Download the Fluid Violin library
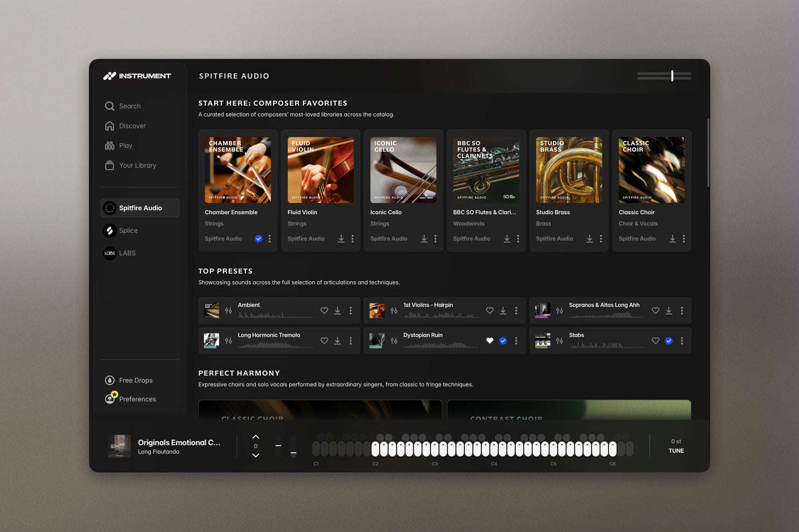Image resolution: width=799 pixels, height=532 pixels. coord(341,238)
